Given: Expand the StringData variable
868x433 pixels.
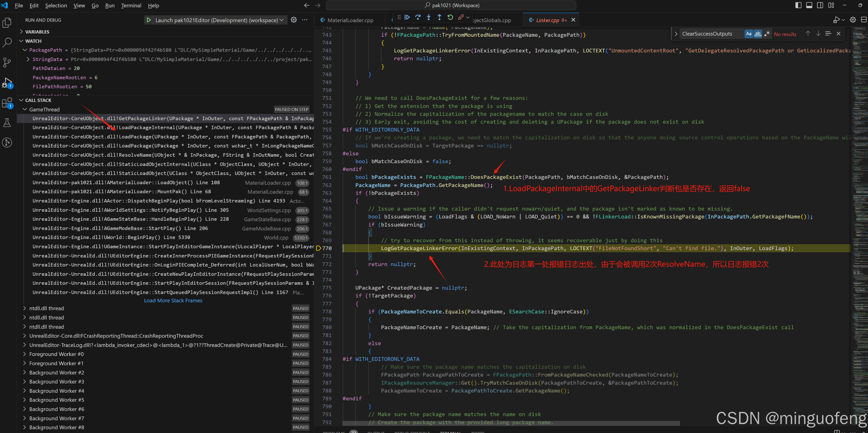Looking at the screenshot, I should (x=28, y=59).
